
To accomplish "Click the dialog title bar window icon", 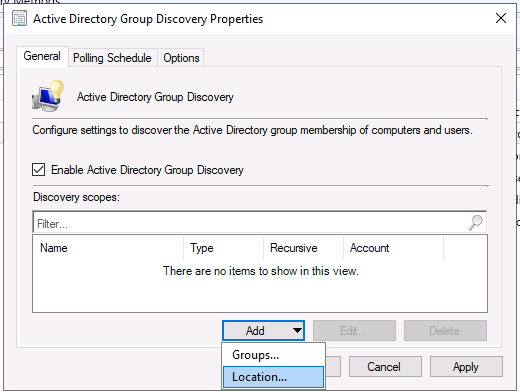I will coord(19,18).
